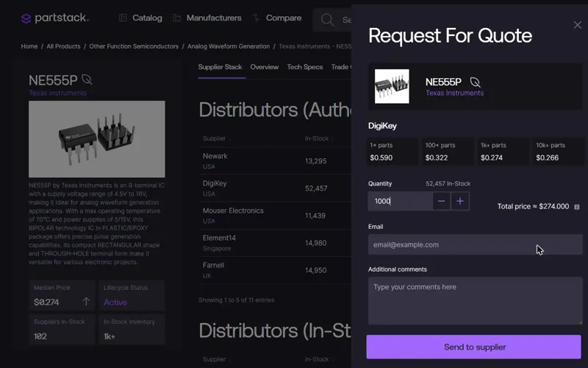The height and width of the screenshot is (368, 588).
Task: Select the 1+ parts price tier
Action: 392,152
